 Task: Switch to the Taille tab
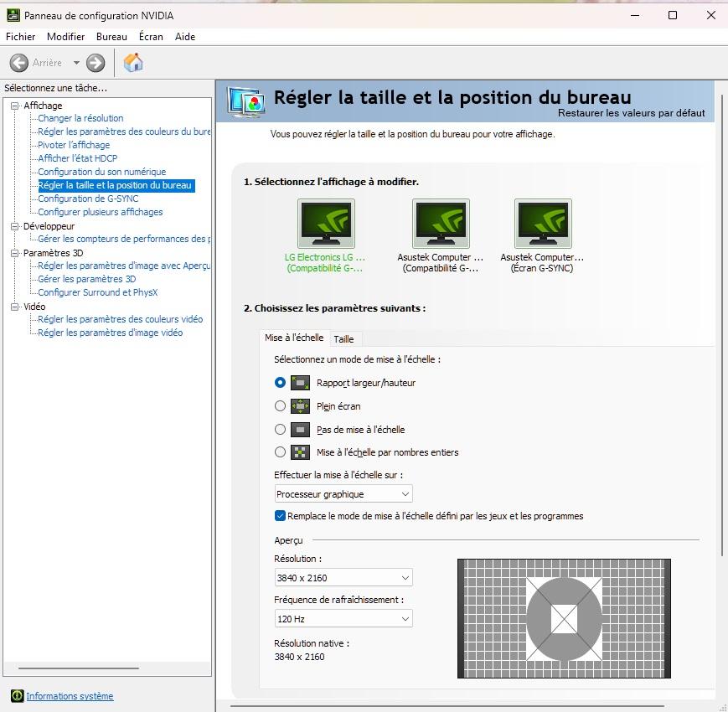point(344,339)
